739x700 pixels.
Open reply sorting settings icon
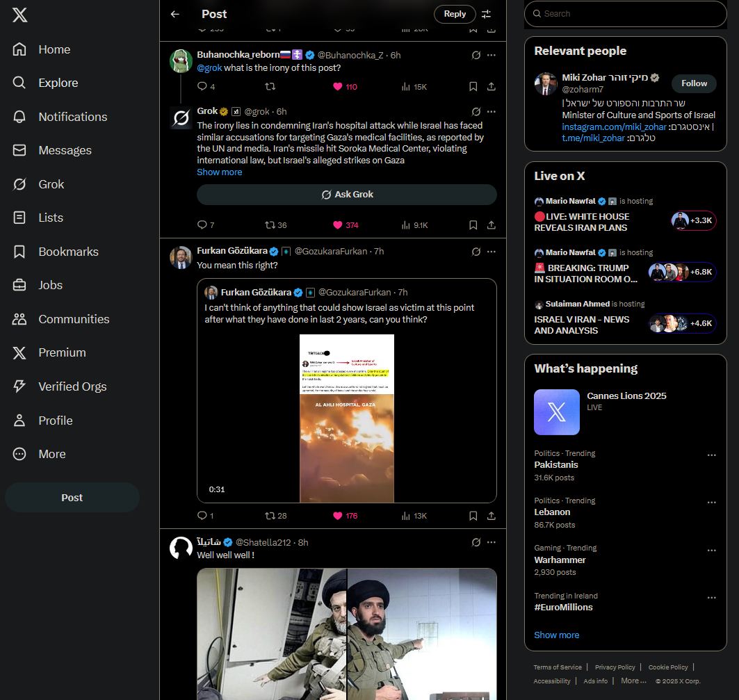(487, 14)
